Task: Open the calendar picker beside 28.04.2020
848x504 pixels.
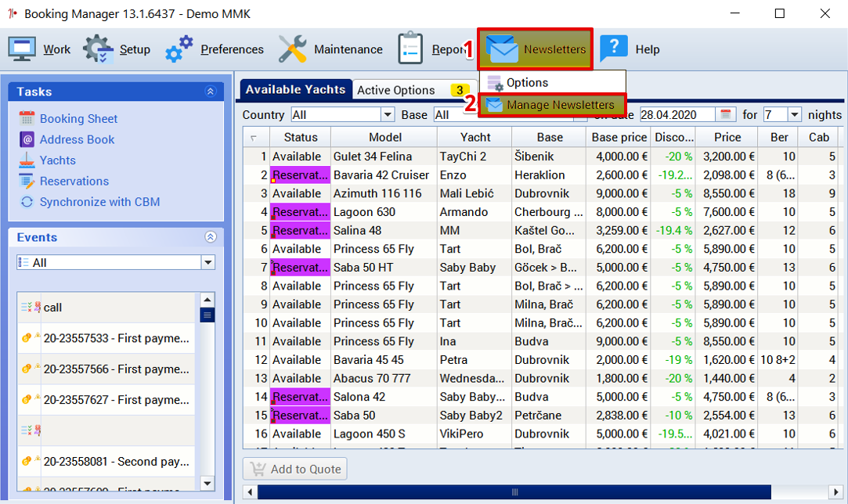Action: [x=725, y=114]
